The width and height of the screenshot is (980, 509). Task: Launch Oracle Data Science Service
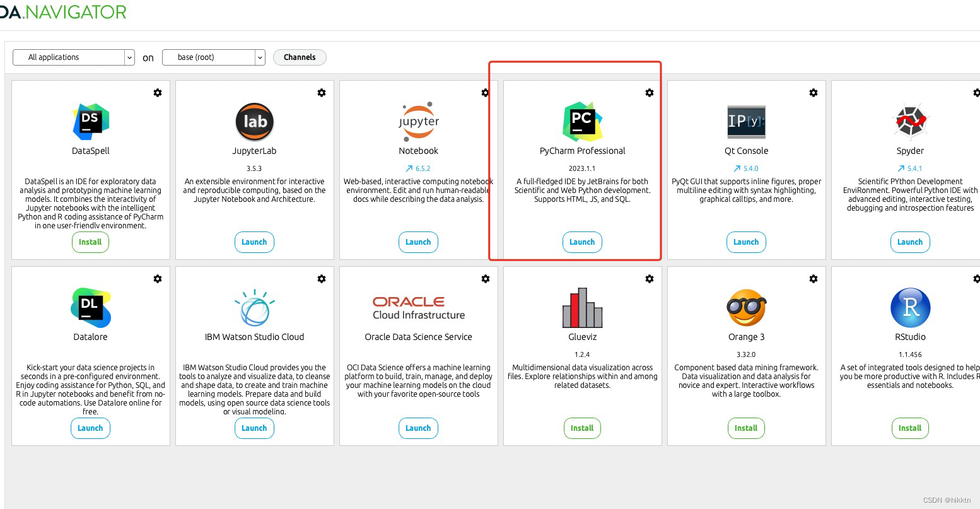[x=418, y=428]
